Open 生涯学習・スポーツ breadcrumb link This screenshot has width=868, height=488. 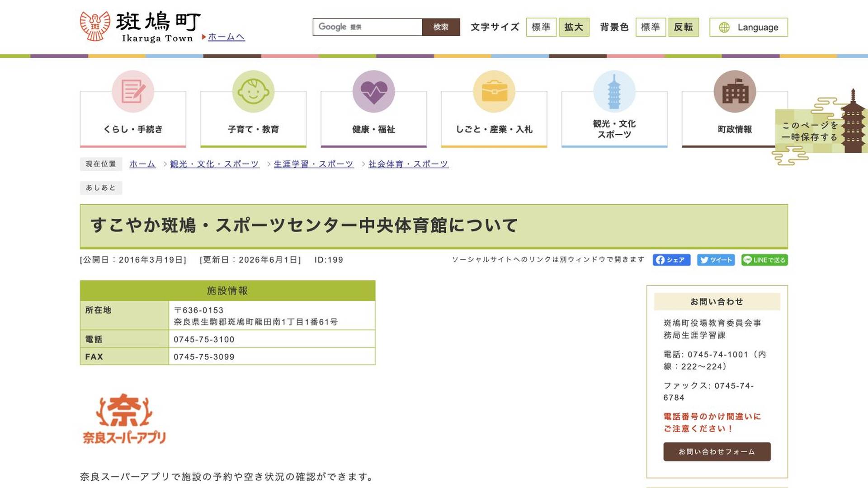pyautogui.click(x=313, y=164)
